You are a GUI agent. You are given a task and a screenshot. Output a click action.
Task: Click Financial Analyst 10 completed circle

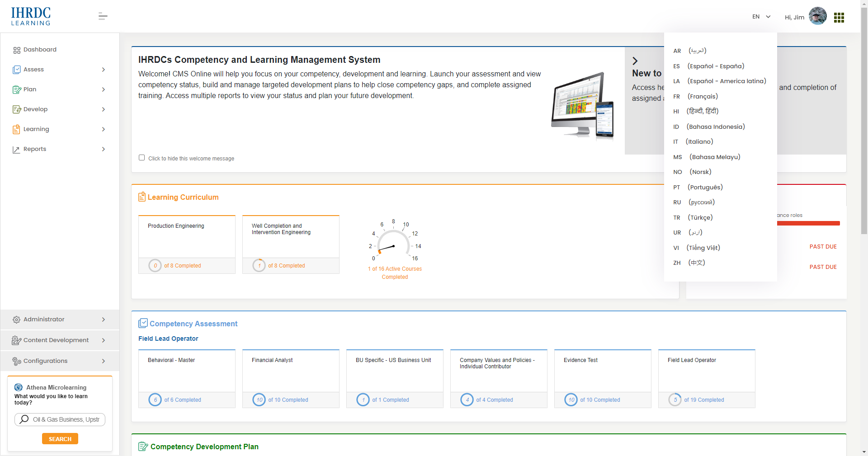(x=259, y=400)
